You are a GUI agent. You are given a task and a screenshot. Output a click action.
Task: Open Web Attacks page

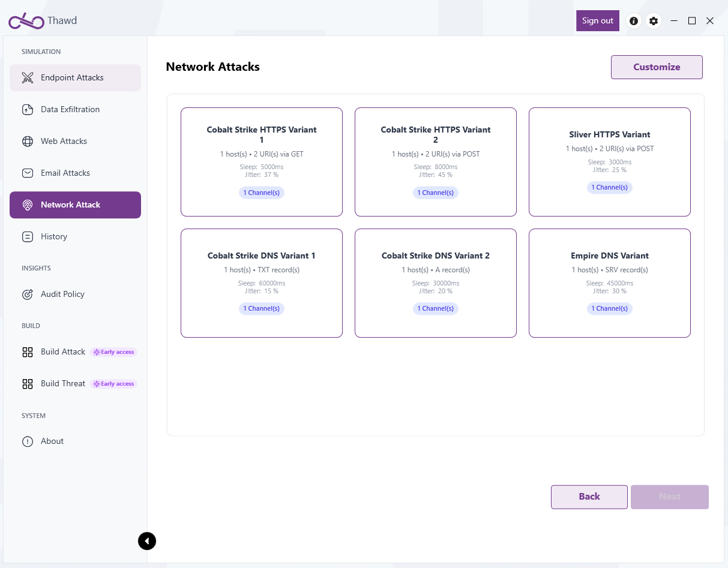click(x=75, y=142)
